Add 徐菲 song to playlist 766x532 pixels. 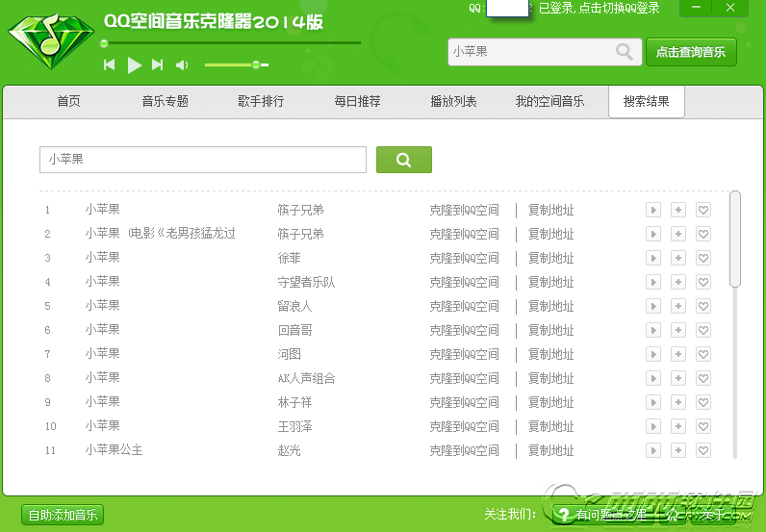(678, 258)
